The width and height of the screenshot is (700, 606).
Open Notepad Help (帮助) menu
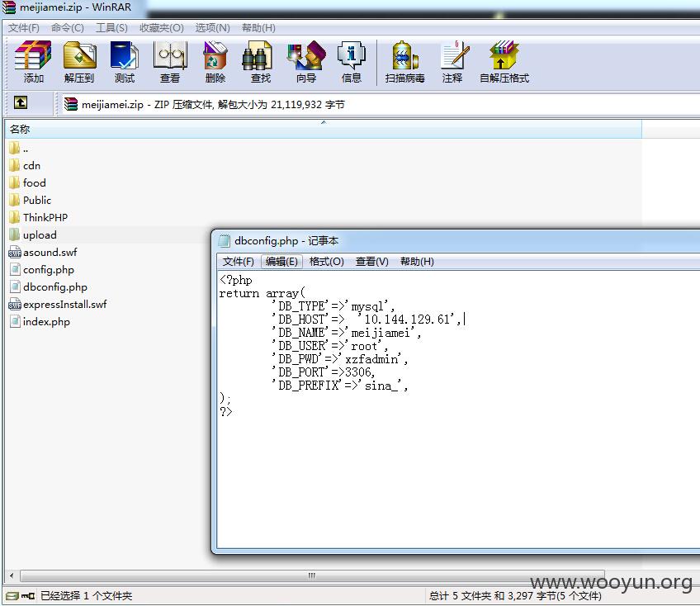pyautogui.click(x=417, y=261)
